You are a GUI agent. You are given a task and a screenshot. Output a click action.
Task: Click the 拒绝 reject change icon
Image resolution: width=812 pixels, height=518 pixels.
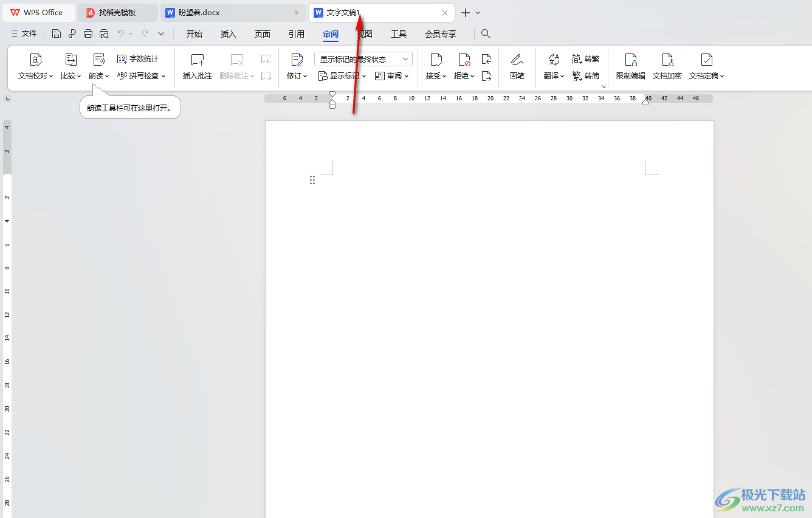[464, 60]
